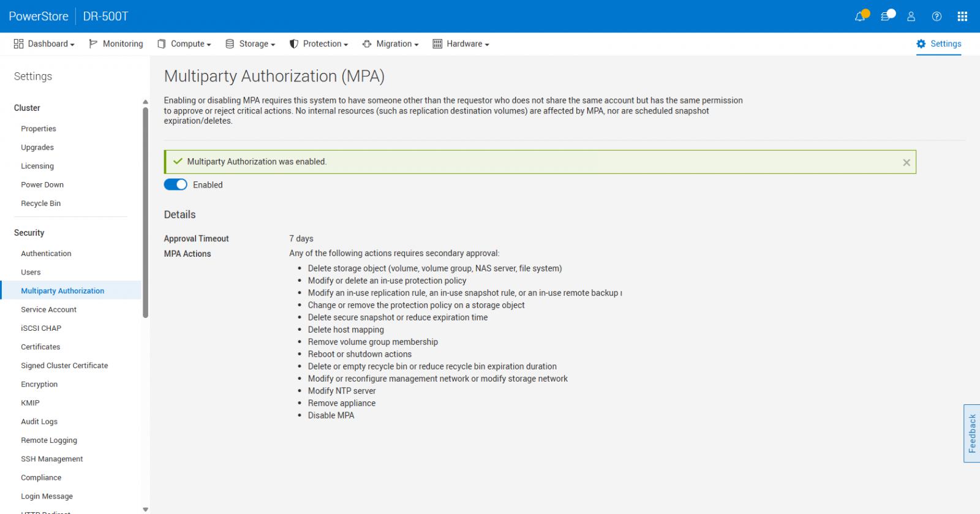The width and height of the screenshot is (980, 514).
Task: Click the user account icon
Action: (x=911, y=17)
